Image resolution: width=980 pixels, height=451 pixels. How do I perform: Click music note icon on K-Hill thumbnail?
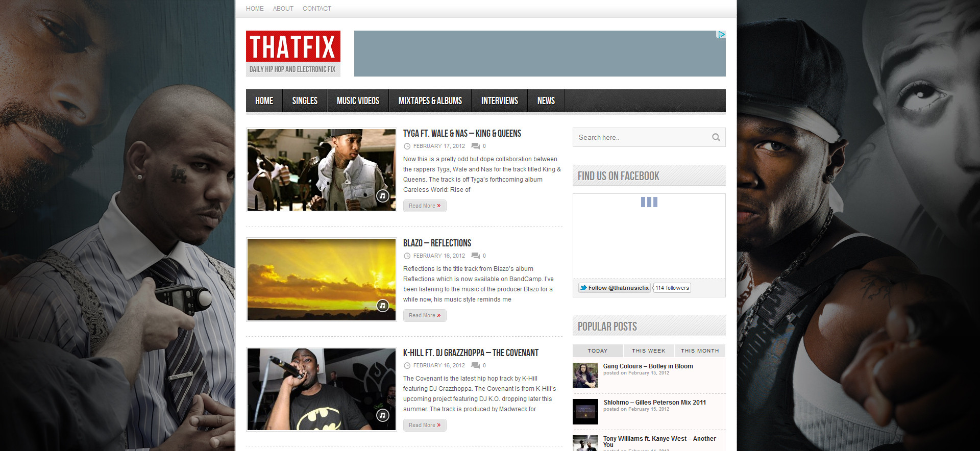[383, 415]
